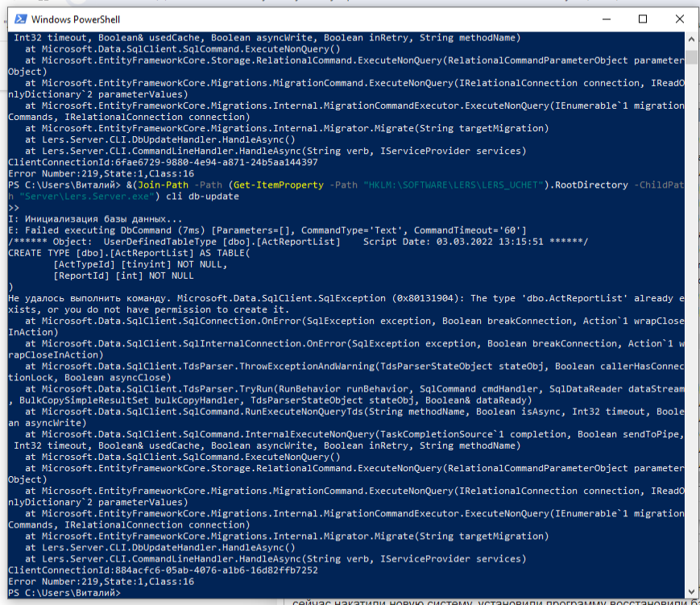Click ClientConnectionId ending in 16d82ffb7252

click(x=163, y=570)
